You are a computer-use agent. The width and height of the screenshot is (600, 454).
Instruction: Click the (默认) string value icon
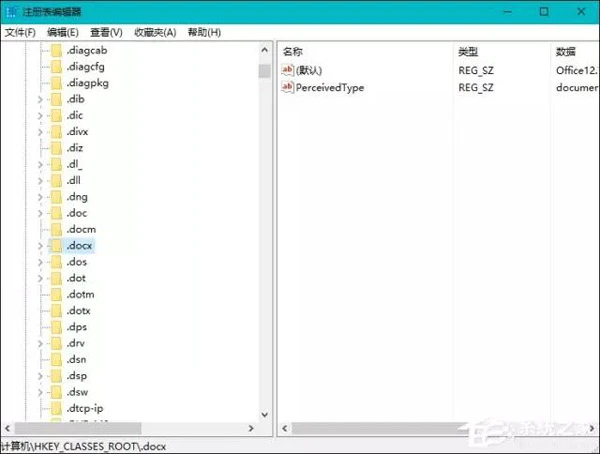click(x=287, y=70)
